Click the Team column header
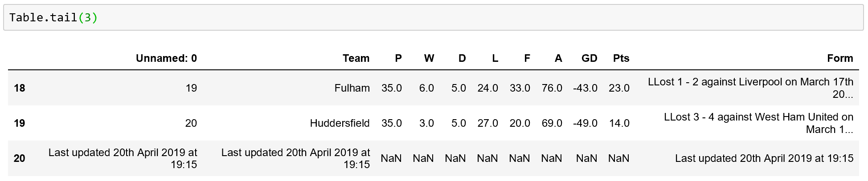 pos(356,58)
